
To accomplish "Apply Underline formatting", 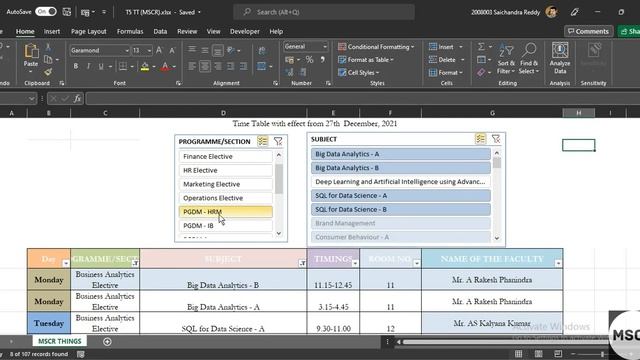I will pos(101,66).
